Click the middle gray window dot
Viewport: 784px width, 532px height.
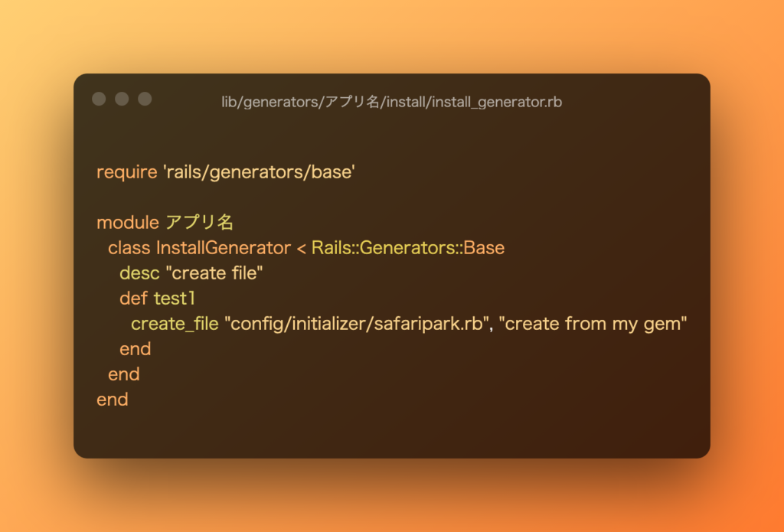click(x=122, y=99)
